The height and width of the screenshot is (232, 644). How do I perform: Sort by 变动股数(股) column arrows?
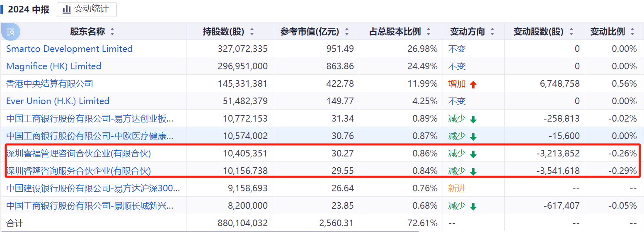[571, 32]
